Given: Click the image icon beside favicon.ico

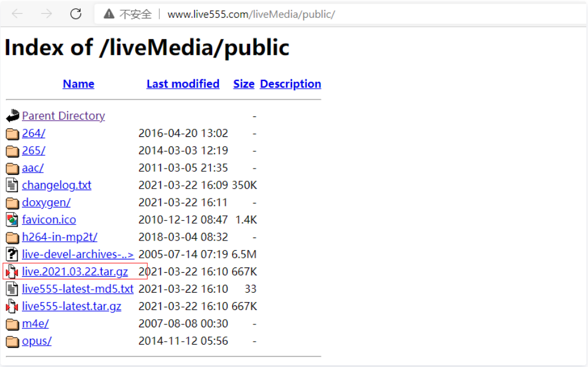Looking at the screenshot, I should pos(12,220).
